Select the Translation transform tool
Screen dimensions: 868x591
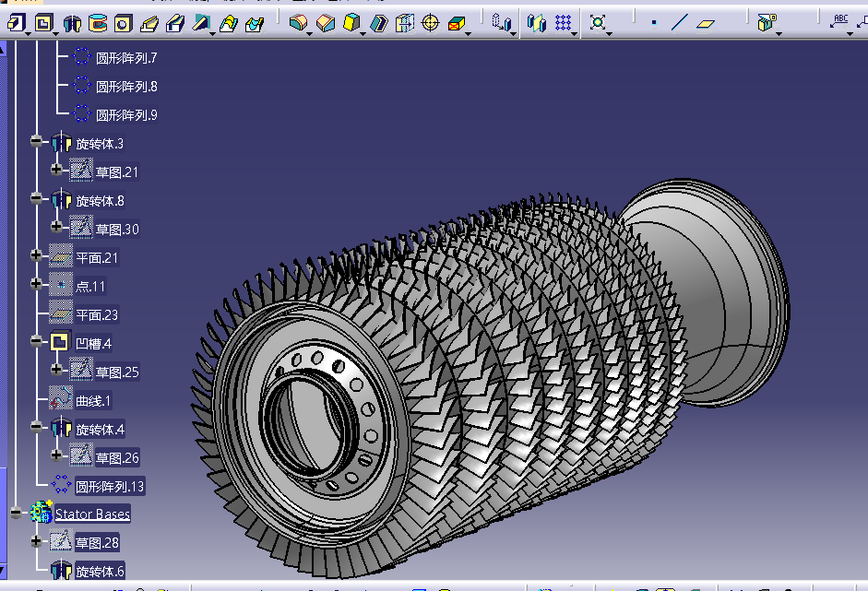tap(501, 23)
